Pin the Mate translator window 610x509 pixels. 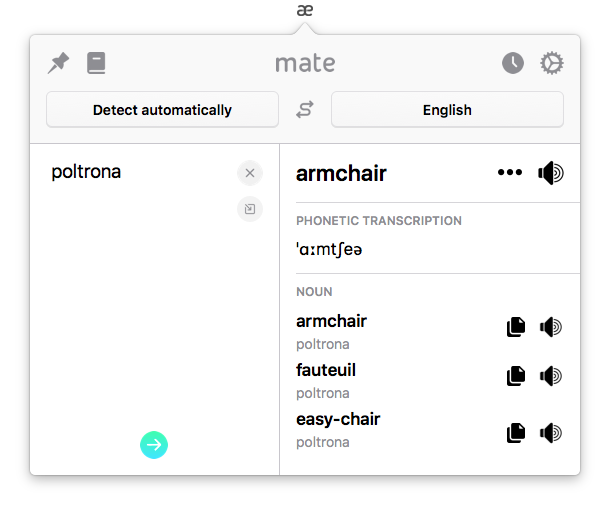(x=58, y=64)
